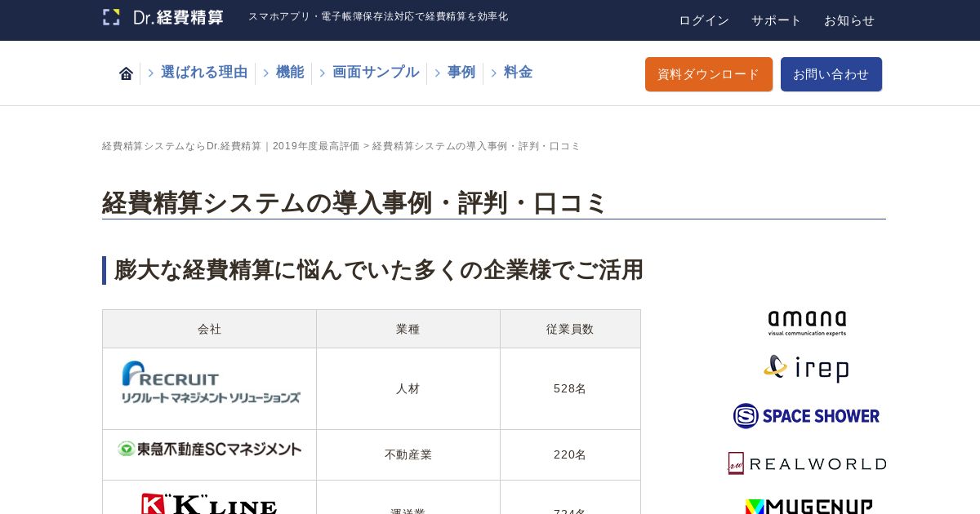The image size is (980, 514).
Task: Click the MUGENUP logo
Action: tap(808, 506)
